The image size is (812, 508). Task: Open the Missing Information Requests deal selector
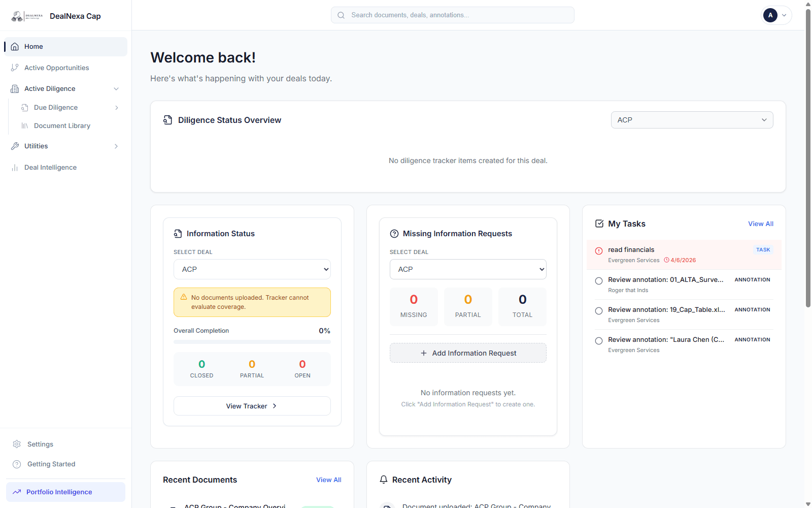(468, 269)
